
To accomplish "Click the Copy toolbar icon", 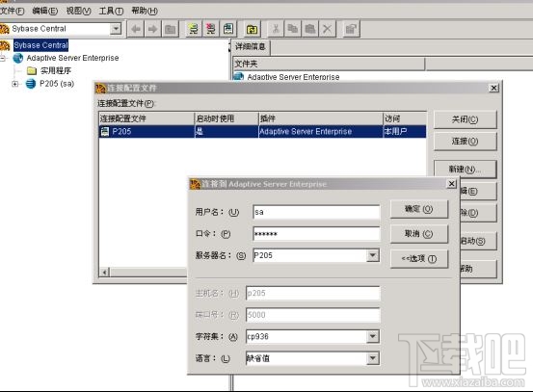I will (293, 29).
